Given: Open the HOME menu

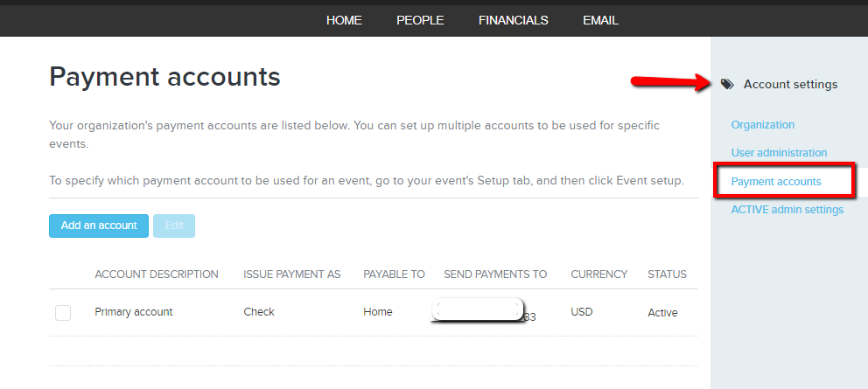Looking at the screenshot, I should pos(344,20).
